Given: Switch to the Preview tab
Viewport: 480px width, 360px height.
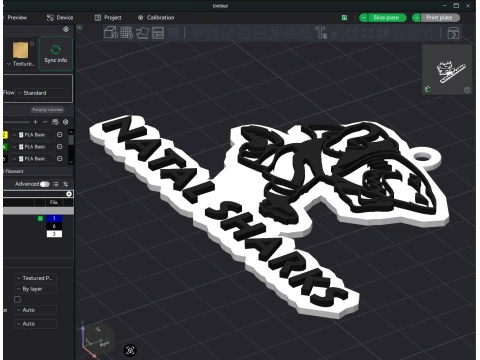Looking at the screenshot, I should tap(17, 18).
